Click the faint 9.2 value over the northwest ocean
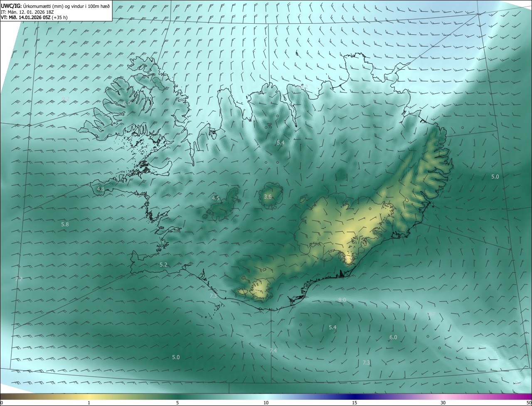 pyautogui.click(x=65, y=99)
